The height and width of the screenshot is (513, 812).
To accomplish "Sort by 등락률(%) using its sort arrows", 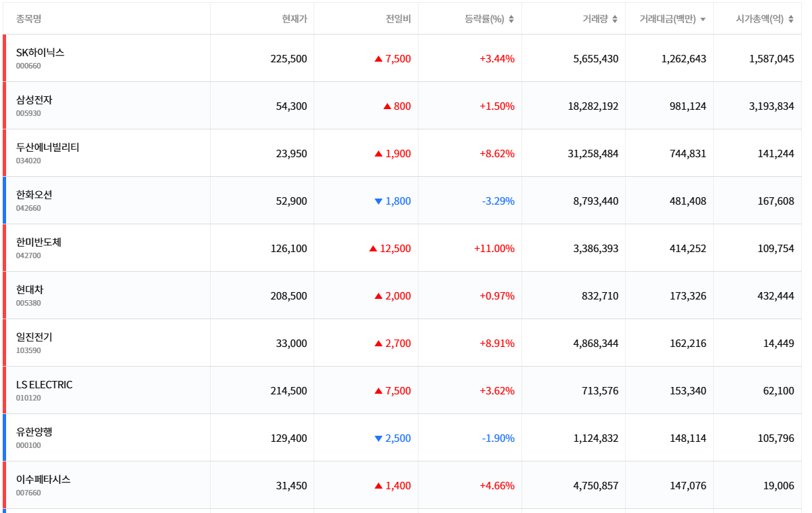I will (511, 19).
